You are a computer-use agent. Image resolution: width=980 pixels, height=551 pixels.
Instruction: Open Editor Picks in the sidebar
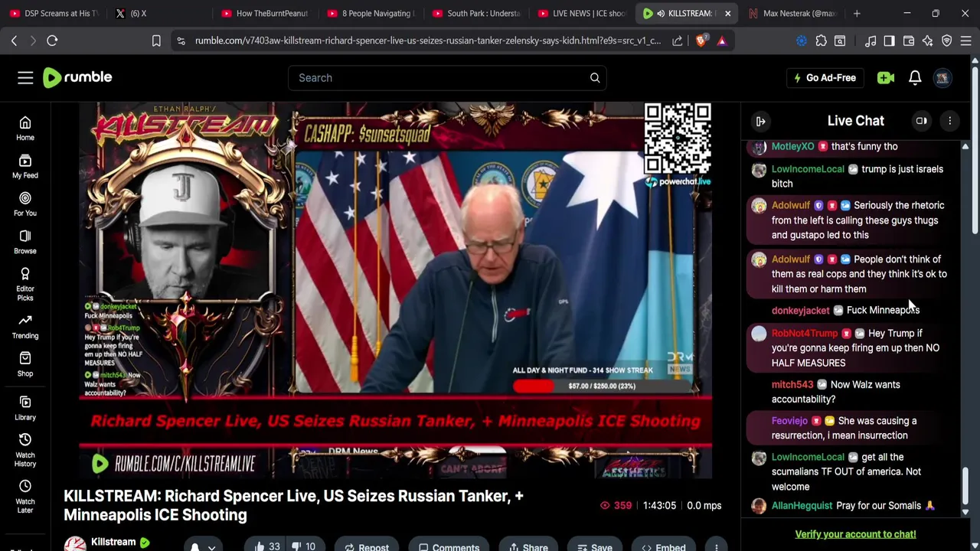click(x=25, y=284)
